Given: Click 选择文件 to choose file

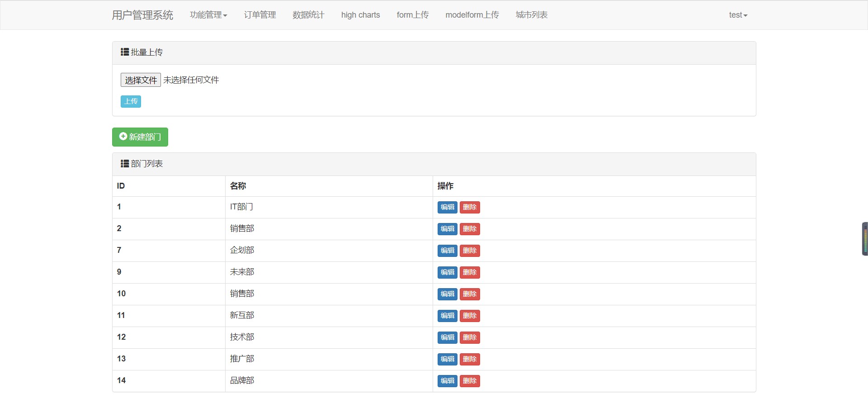Looking at the screenshot, I should pos(140,80).
